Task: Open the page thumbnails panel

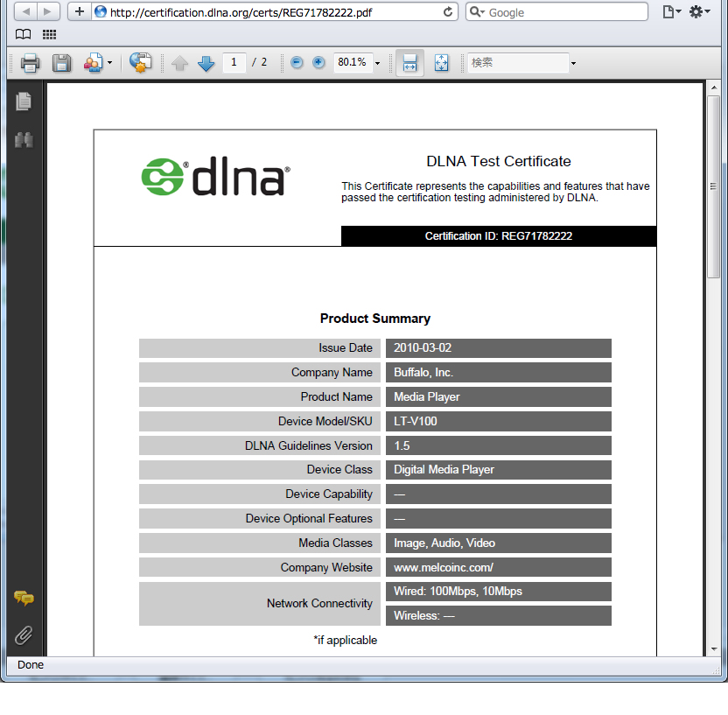Action: [x=24, y=102]
